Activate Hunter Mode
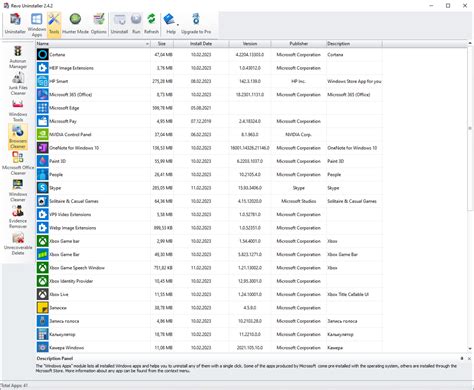This screenshot has height=390, width=474. tap(75, 24)
